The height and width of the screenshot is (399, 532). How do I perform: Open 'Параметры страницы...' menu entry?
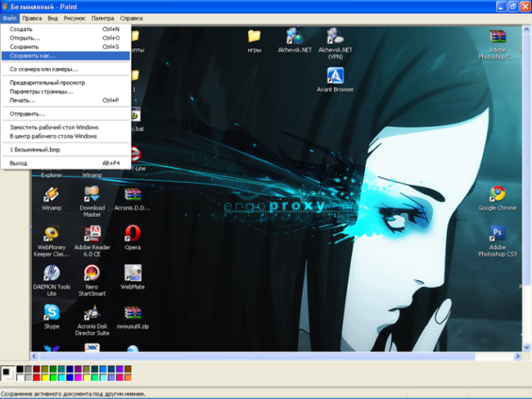65,92
